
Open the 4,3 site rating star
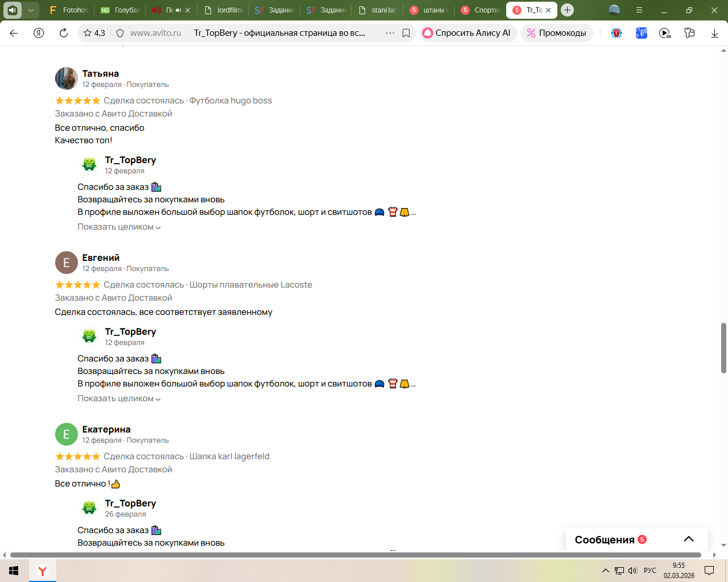point(94,33)
